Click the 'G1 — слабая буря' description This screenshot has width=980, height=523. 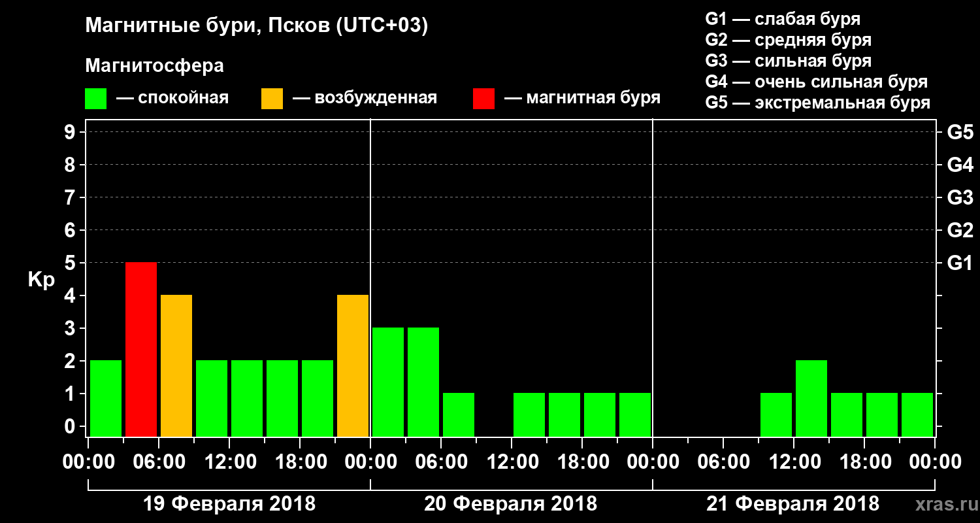coord(783,19)
